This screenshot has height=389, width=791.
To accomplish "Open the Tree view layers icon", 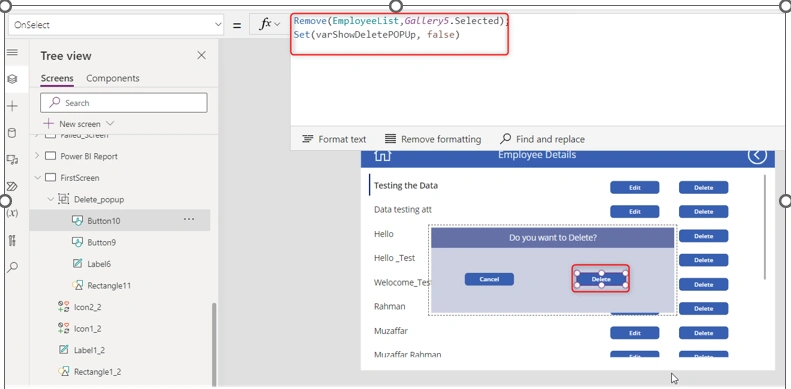I will coord(13,79).
